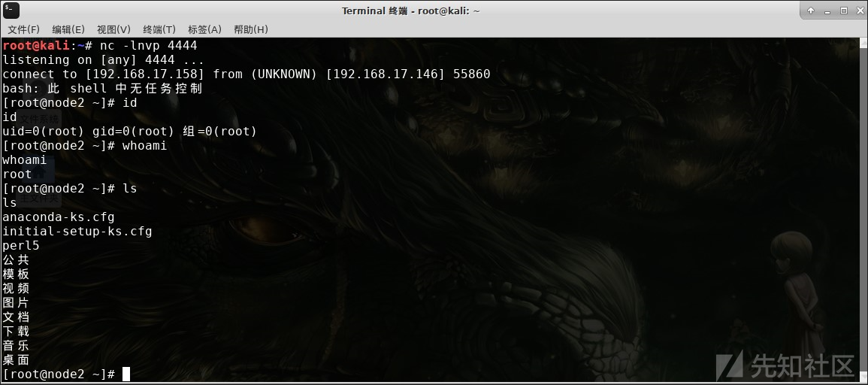Maximize the Terminal window
Image resolution: width=868 pixels, height=385 pixels.
point(844,11)
